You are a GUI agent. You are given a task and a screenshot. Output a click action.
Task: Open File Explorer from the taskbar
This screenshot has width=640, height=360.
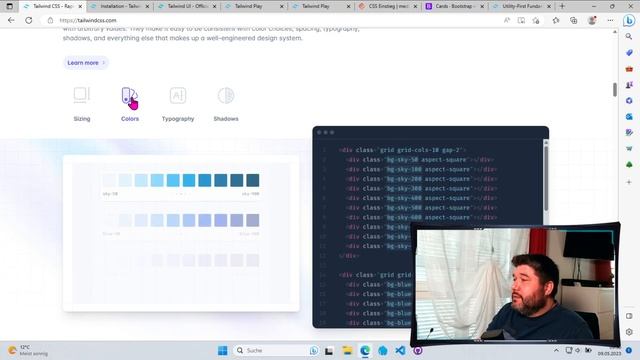click(x=347, y=351)
